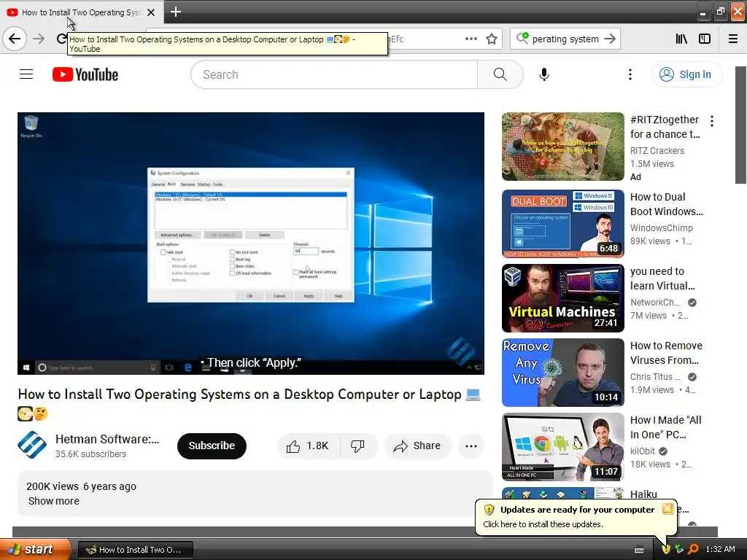Screen dimensions: 747x560
Task: Click the browser forward arrow button
Action: [39, 39]
